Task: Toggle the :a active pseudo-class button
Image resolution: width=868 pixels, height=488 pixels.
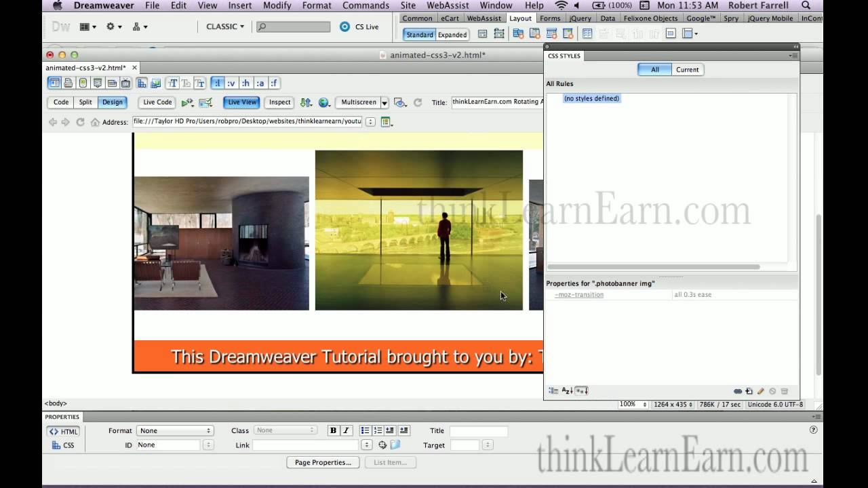Action: pos(260,83)
